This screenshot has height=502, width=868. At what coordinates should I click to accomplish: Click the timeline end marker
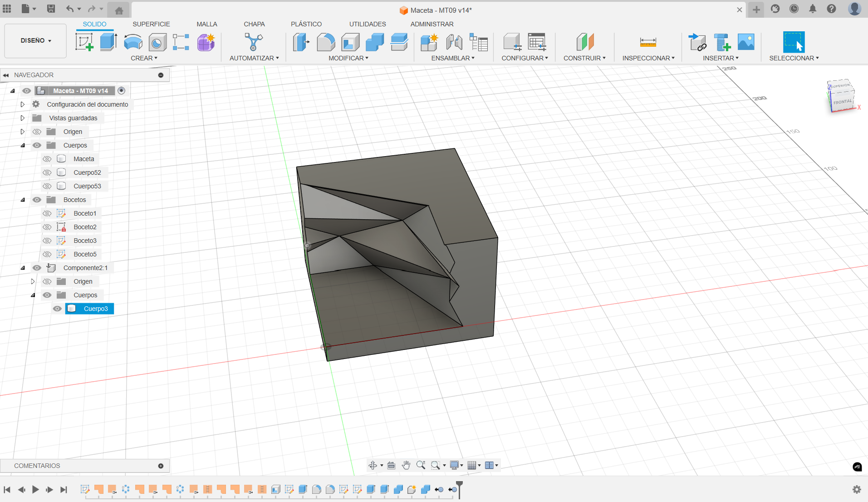click(459, 489)
